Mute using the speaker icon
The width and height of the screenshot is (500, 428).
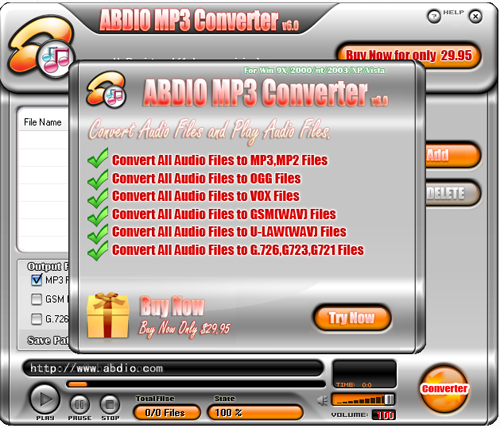pos(322,400)
